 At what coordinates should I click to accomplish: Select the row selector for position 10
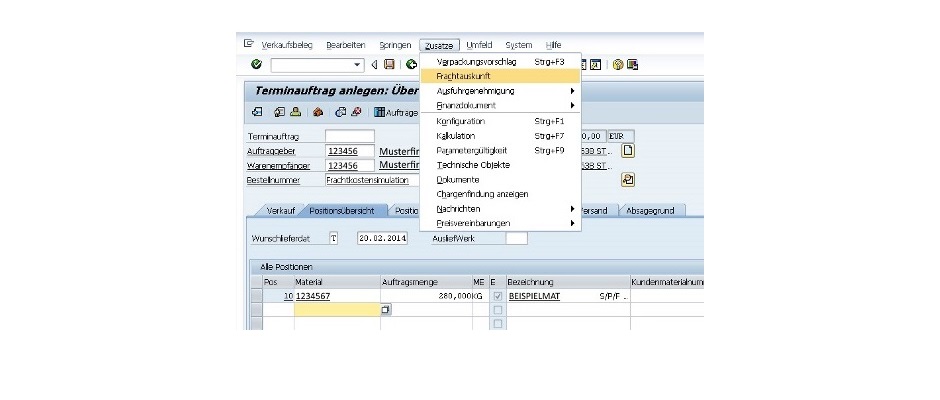point(256,297)
